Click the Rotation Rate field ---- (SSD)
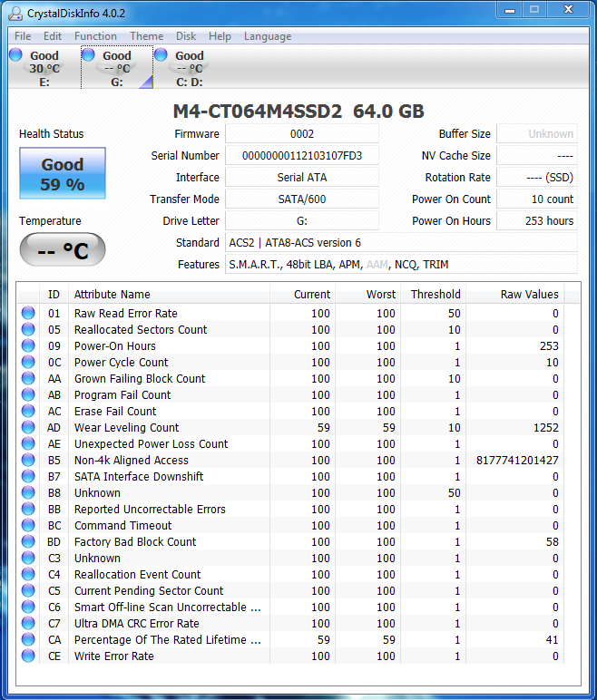The width and height of the screenshot is (597, 700). pyautogui.click(x=537, y=178)
